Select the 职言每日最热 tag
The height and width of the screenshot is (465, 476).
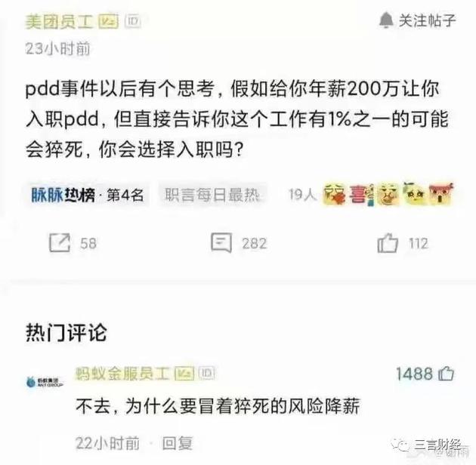pos(212,195)
